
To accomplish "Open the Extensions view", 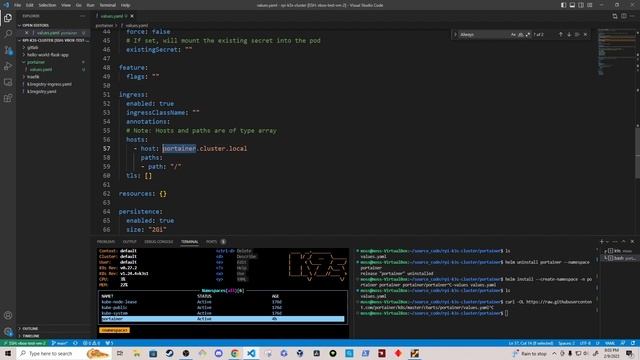I will [x=8, y=98].
